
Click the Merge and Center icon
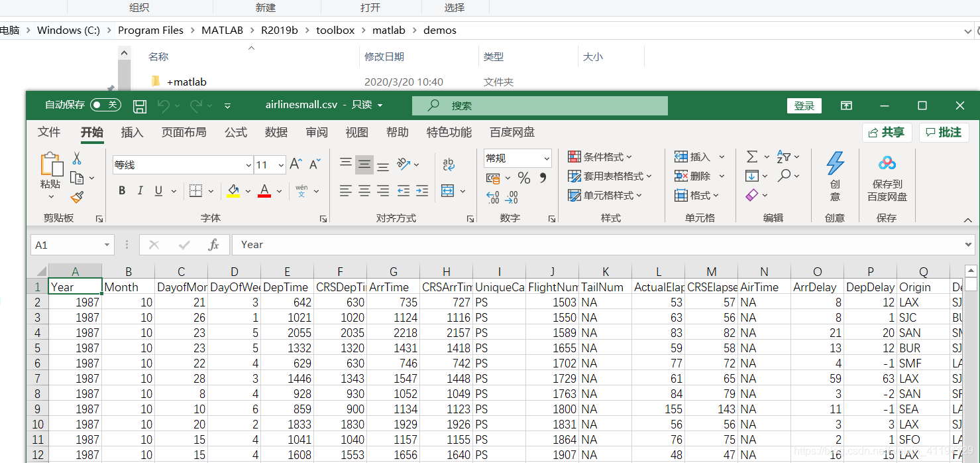[x=447, y=191]
